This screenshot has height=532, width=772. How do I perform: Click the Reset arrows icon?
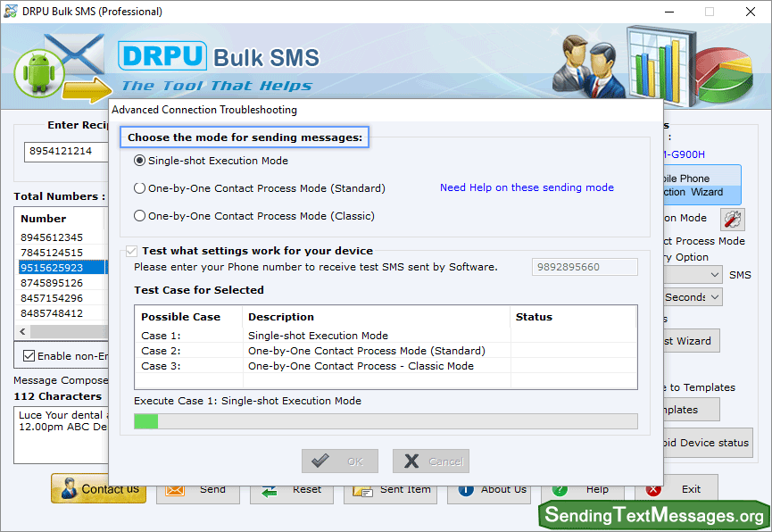pyautogui.click(x=269, y=491)
